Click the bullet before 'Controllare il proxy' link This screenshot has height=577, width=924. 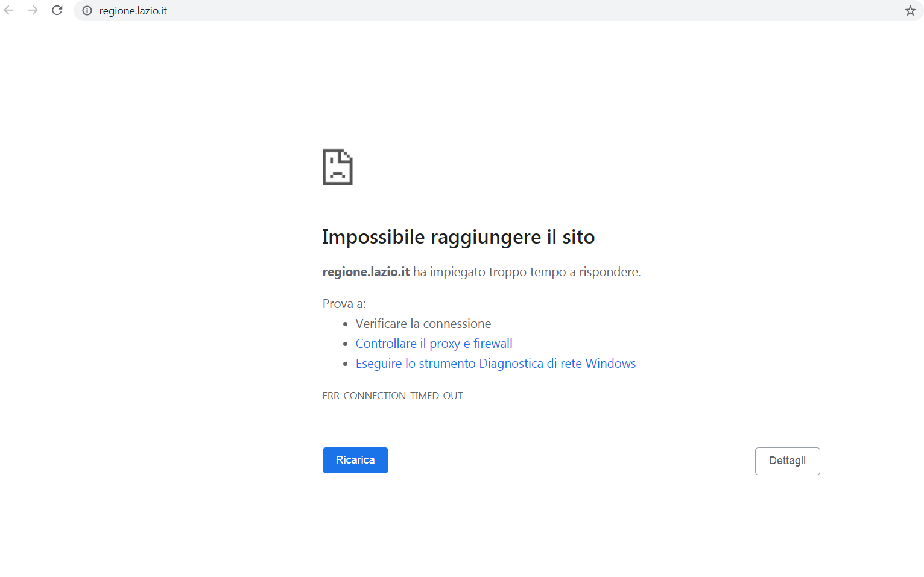pos(346,344)
